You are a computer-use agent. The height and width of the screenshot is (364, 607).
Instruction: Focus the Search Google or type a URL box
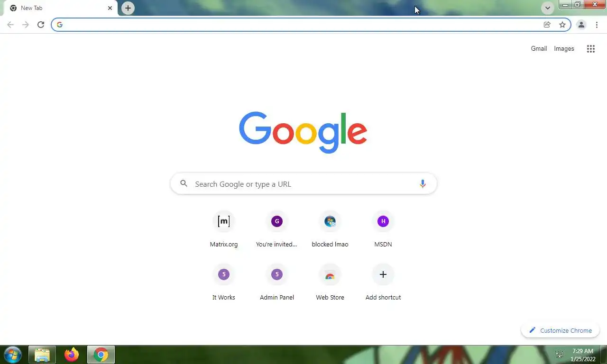[x=303, y=184]
